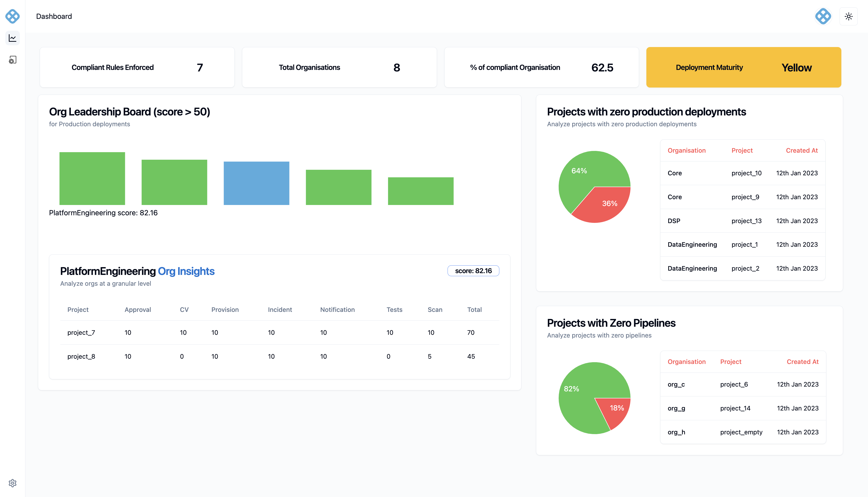Click the Org Insights link text

(186, 271)
